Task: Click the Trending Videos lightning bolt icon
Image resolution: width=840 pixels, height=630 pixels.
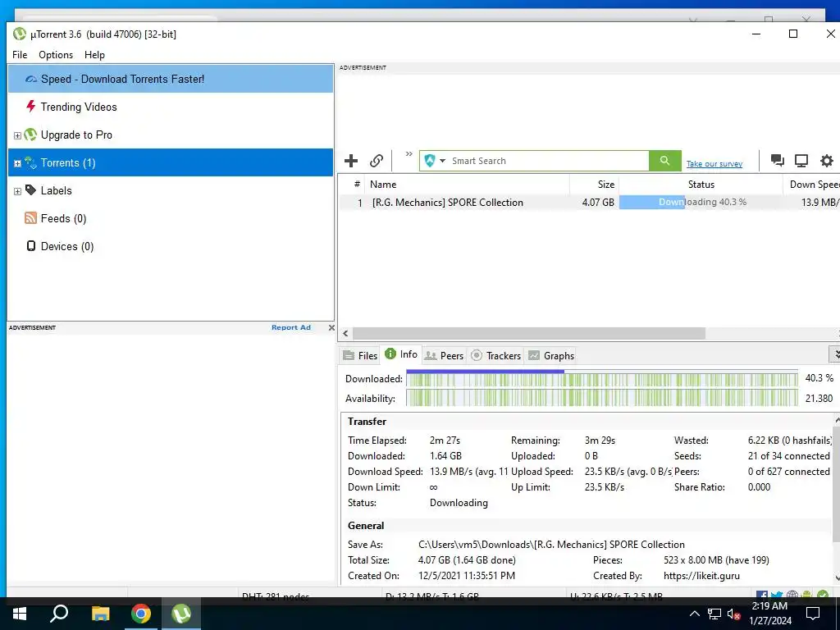Action: tap(31, 106)
